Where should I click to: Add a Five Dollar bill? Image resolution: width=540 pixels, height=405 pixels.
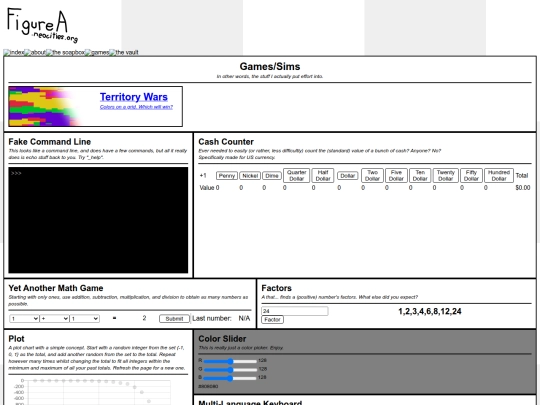396,175
